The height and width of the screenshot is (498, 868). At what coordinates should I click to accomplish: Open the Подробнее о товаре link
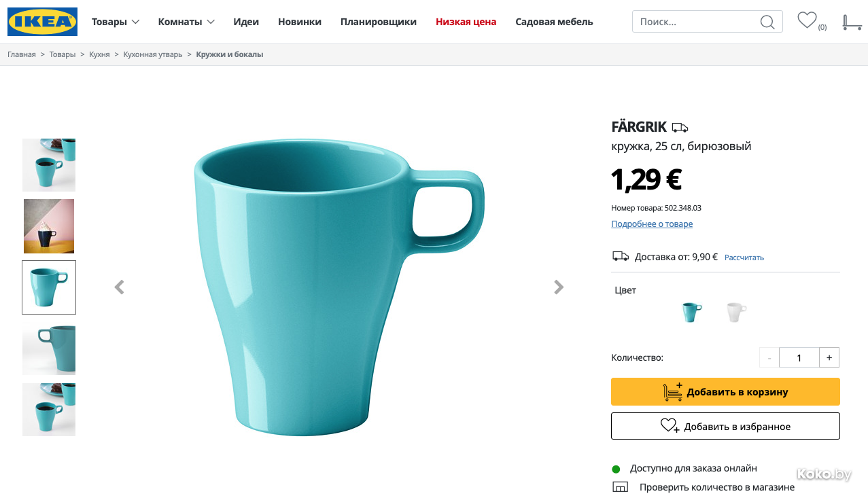pos(652,224)
